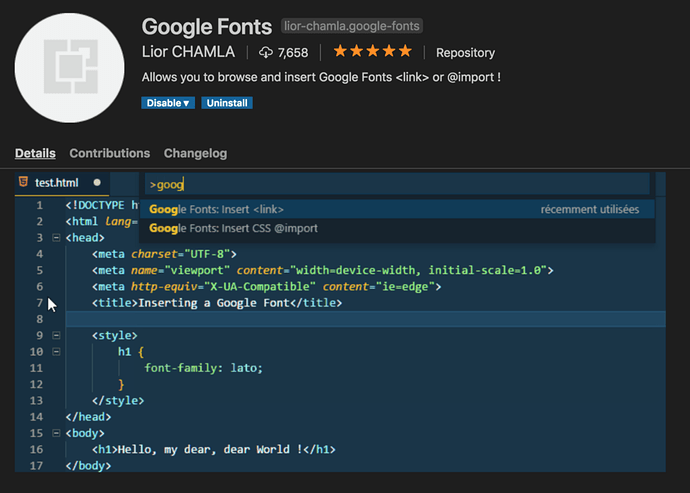
Task: Collapse the body tag fold on line 15
Action: click(x=56, y=433)
